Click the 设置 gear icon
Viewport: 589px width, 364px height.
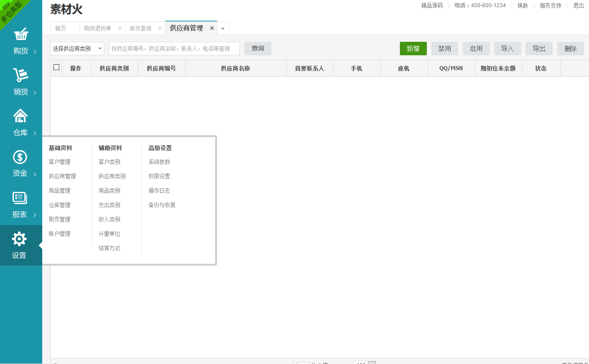19,239
